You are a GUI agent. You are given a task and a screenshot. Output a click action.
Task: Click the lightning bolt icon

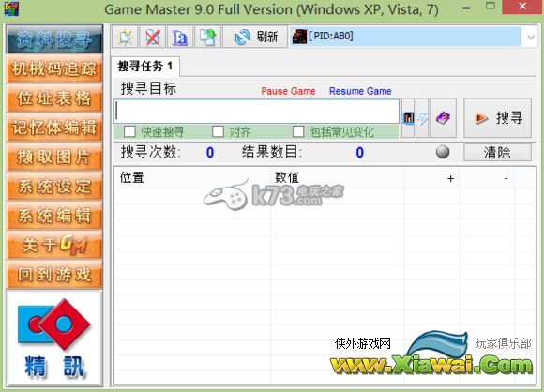(x=422, y=118)
